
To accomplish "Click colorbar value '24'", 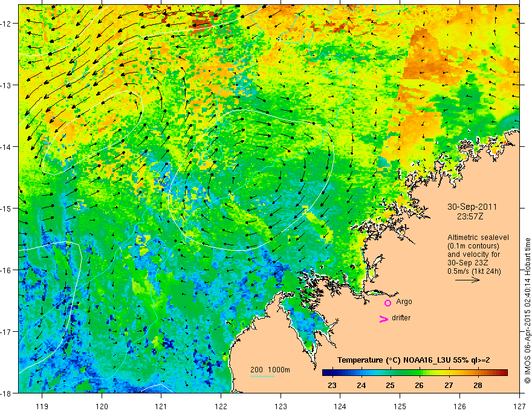I will pyautogui.click(x=362, y=385).
